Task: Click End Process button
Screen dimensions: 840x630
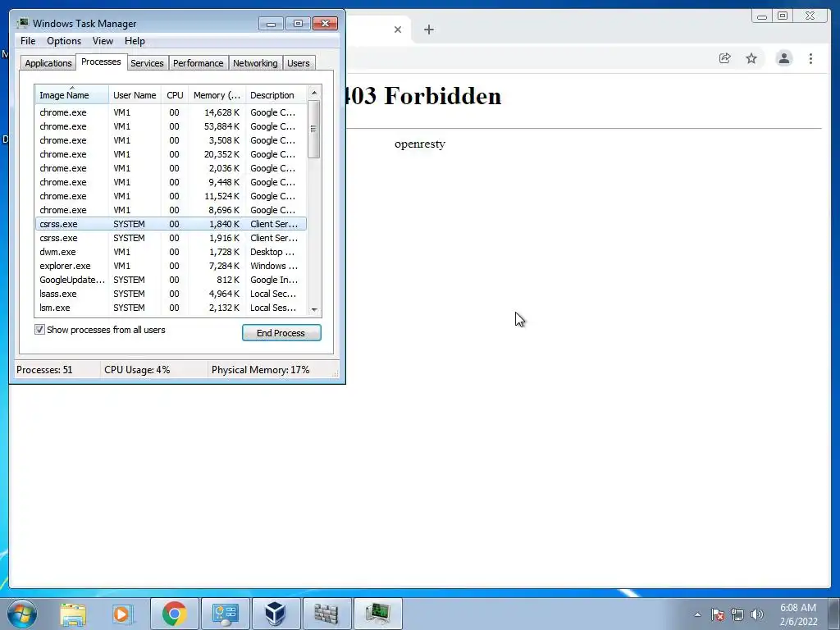Action: point(281,333)
